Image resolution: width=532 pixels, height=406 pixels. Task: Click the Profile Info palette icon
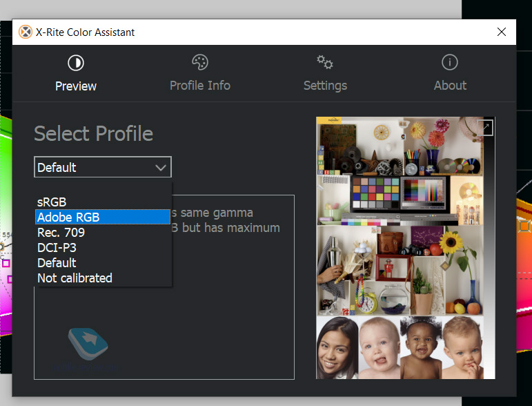(x=200, y=62)
